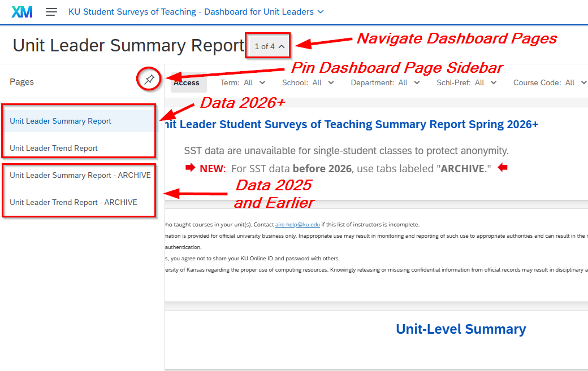Click the Spring 2026+ report banner heading
The image size is (588, 371).
(351, 124)
